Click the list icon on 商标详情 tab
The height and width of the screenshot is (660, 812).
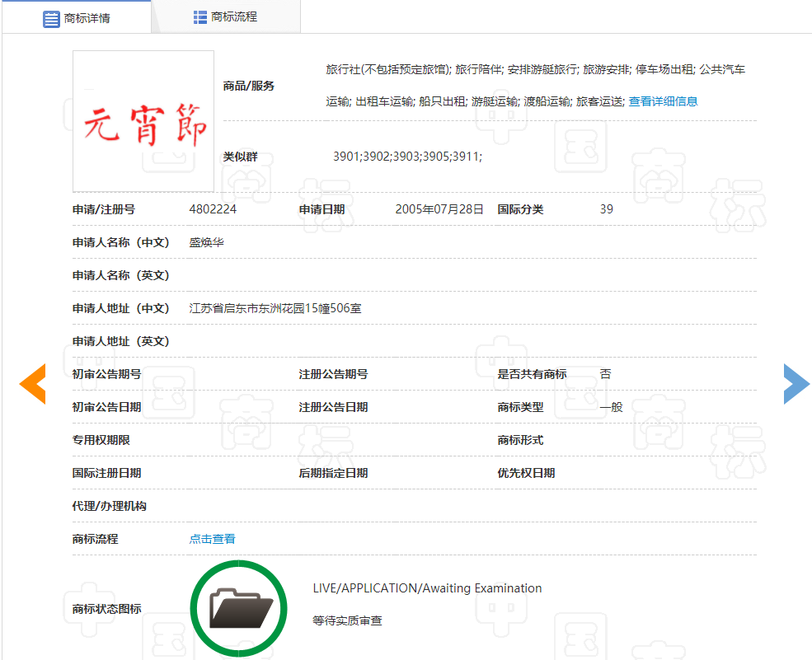coord(52,18)
